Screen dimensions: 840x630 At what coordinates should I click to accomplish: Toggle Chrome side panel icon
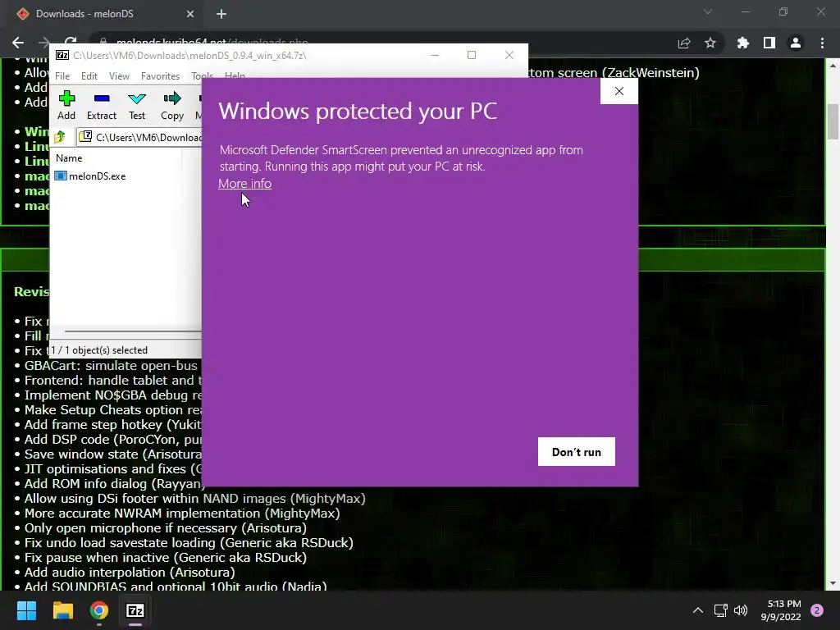pyautogui.click(x=769, y=43)
